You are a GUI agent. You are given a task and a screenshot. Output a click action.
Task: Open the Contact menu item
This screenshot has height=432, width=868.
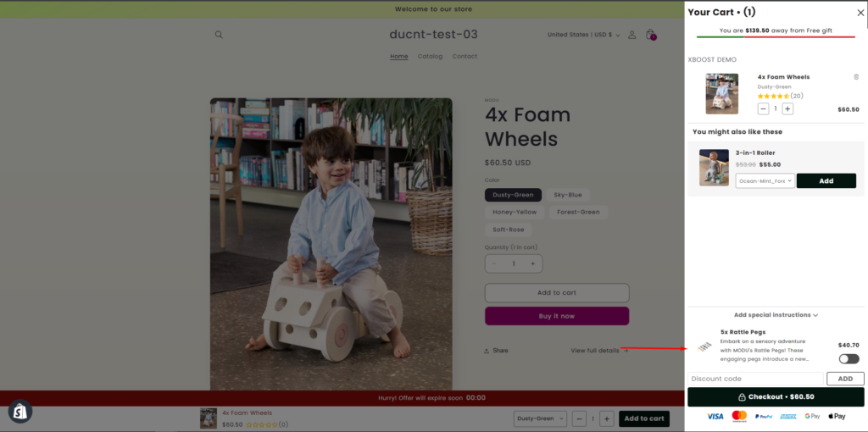pyautogui.click(x=465, y=57)
